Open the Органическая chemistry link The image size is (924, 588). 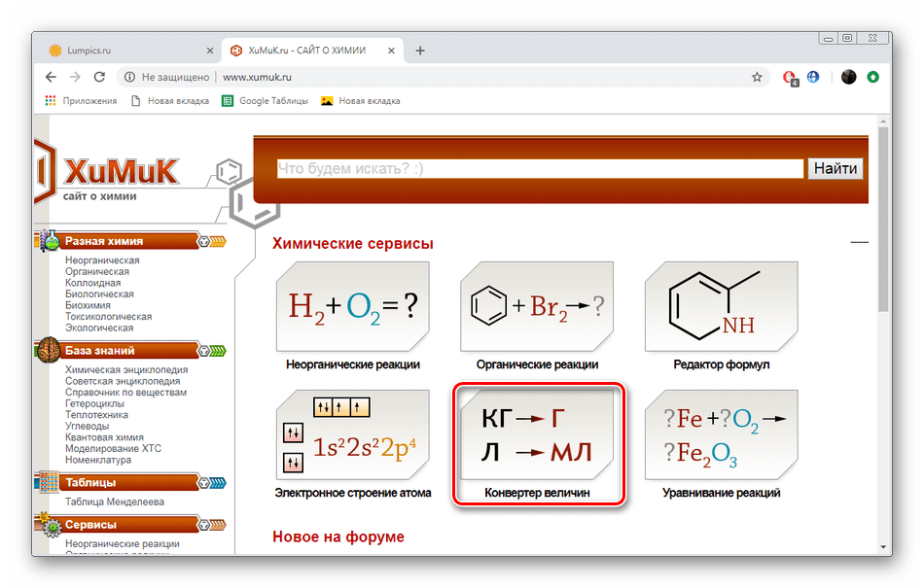[x=96, y=271]
